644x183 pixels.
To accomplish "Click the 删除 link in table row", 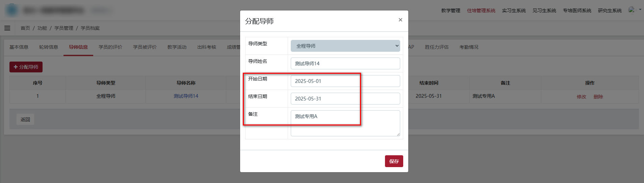I will click(598, 97).
